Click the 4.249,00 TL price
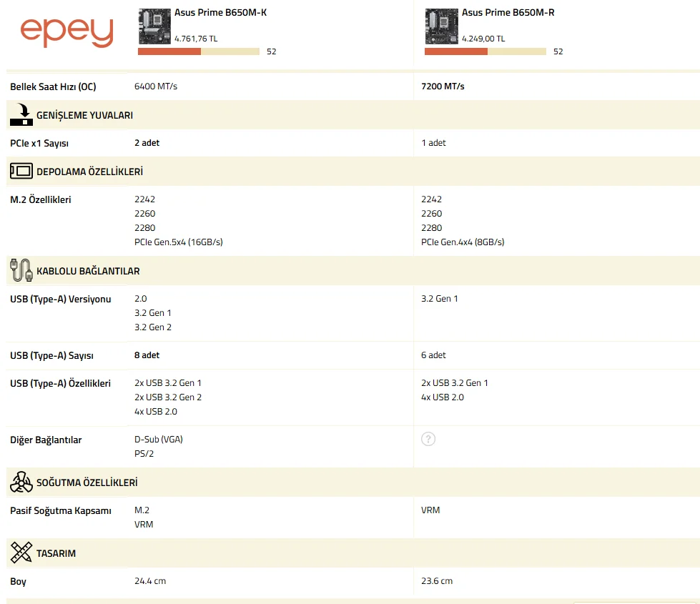 483,39
